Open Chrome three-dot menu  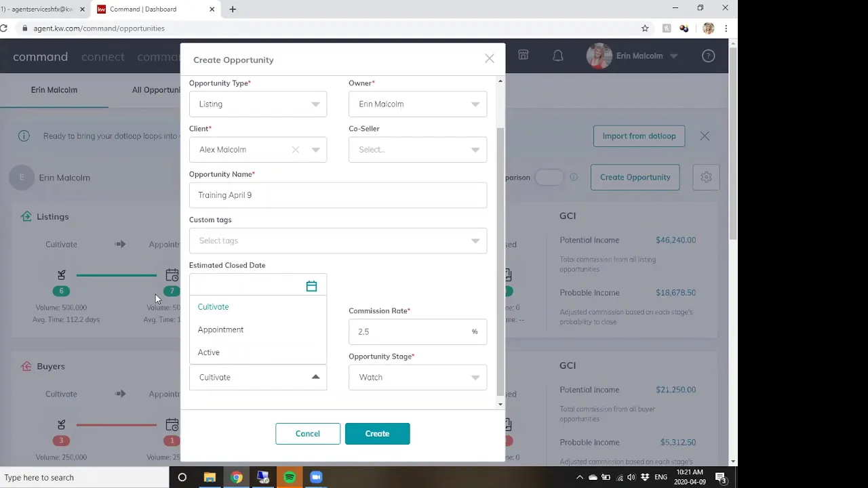[x=726, y=28]
